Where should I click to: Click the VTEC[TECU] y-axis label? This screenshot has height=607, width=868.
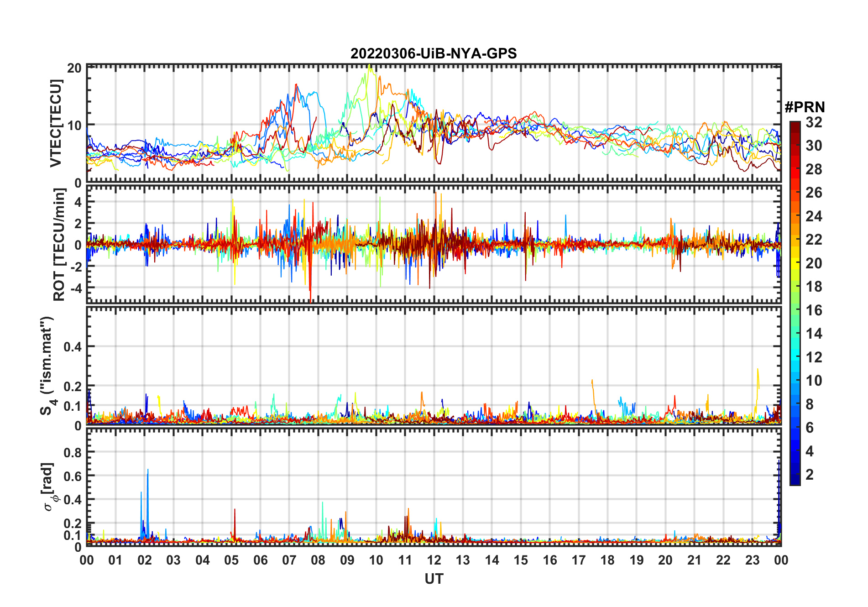56,123
